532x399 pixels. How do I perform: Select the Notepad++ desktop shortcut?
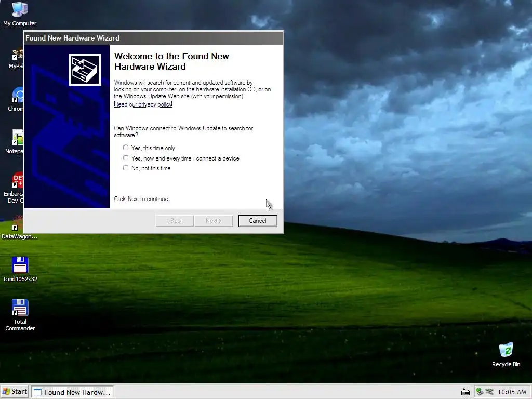click(x=15, y=142)
